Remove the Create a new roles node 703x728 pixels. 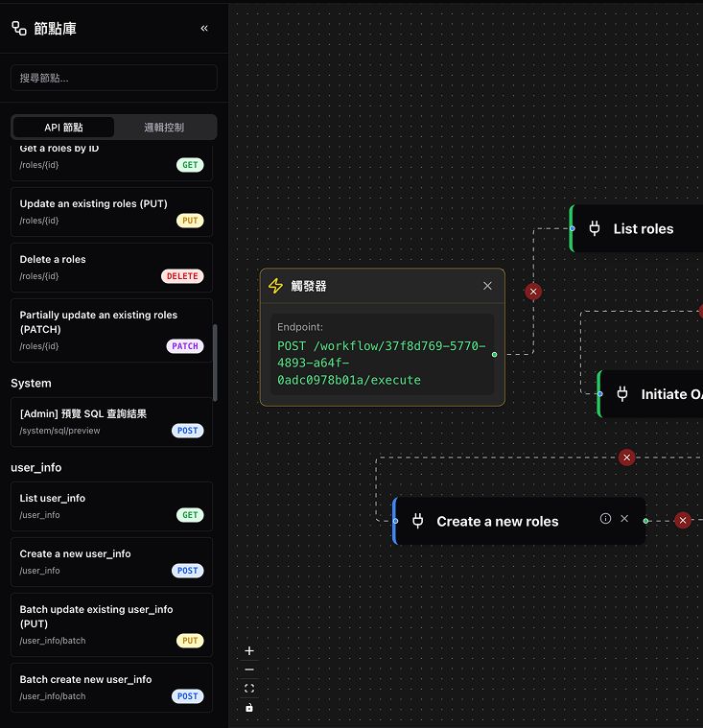(x=624, y=519)
